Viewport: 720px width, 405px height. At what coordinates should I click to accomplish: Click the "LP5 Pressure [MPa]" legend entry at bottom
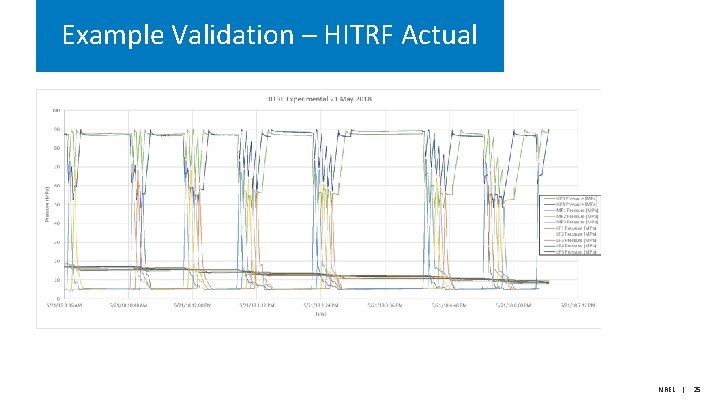tap(571, 252)
